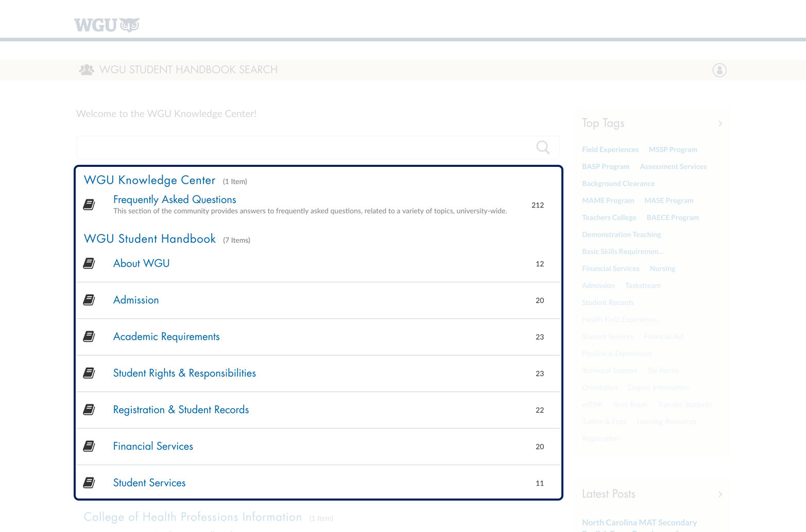Click the (7 Items) label
The width and height of the screenshot is (806, 532).
236,240
